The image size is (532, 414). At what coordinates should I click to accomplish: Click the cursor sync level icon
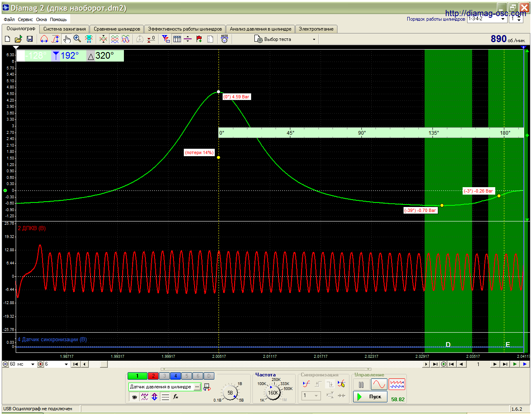(x=341, y=384)
